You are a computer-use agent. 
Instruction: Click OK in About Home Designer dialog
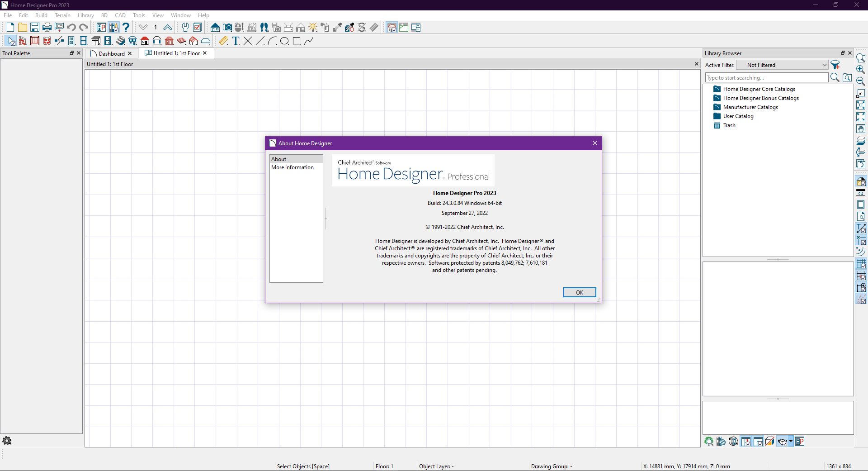click(x=580, y=292)
